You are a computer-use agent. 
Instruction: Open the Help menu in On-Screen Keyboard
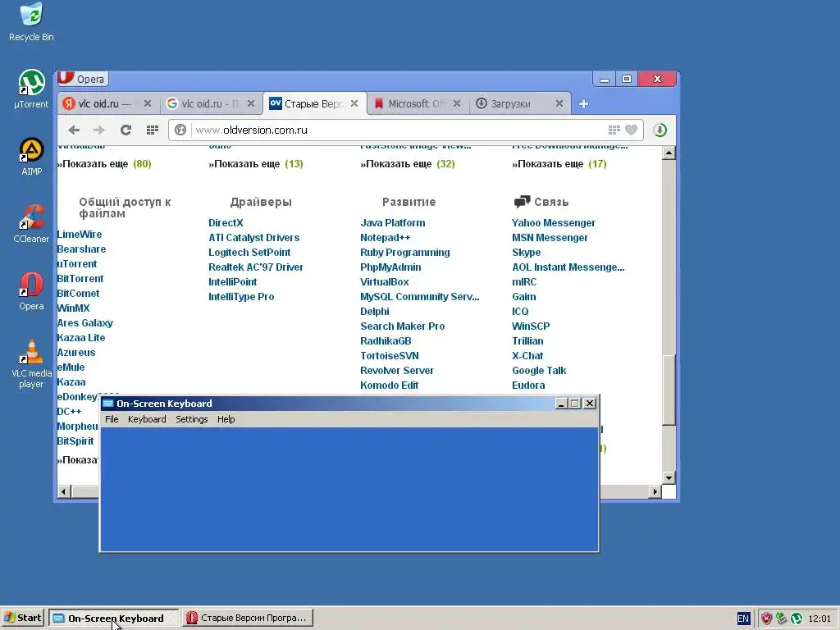(x=226, y=419)
